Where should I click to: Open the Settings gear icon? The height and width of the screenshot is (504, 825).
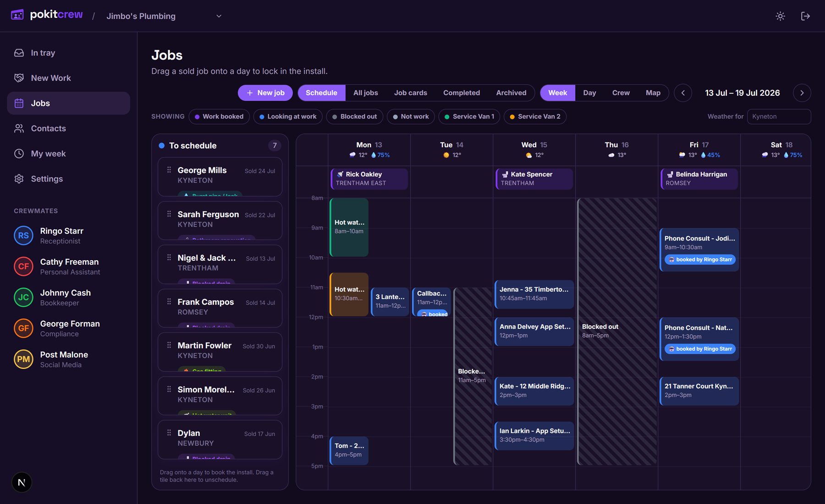coord(19,179)
